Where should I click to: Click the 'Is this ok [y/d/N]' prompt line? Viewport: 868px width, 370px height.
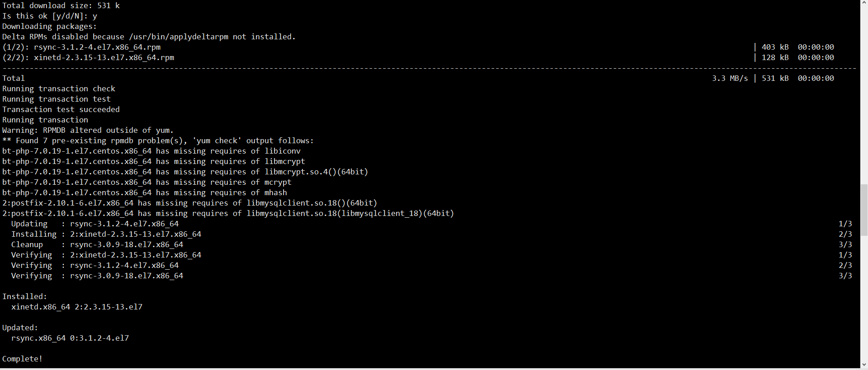50,16
